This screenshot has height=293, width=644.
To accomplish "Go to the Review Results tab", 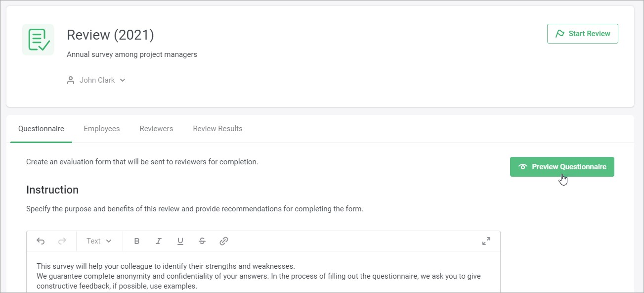I will (217, 129).
